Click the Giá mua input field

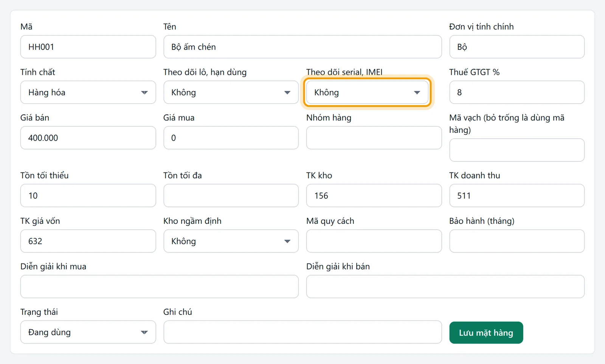[x=231, y=138]
